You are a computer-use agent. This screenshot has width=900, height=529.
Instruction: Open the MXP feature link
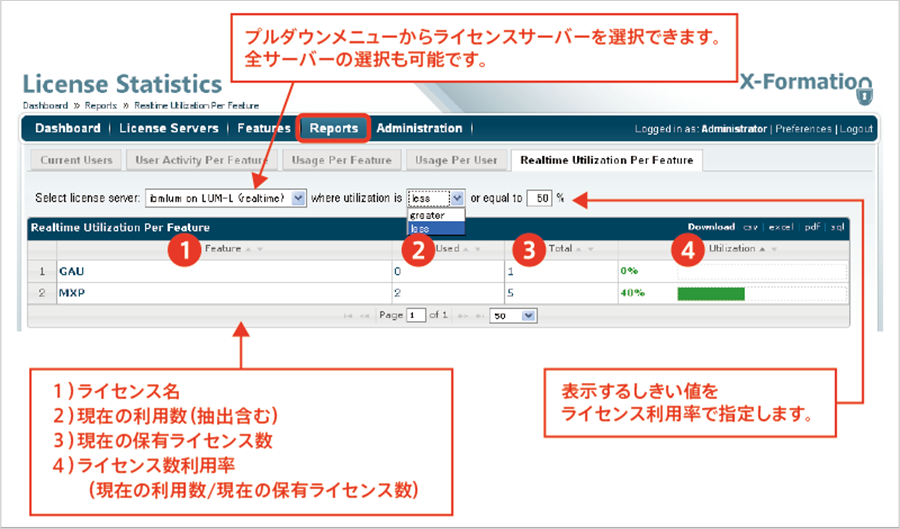72,293
